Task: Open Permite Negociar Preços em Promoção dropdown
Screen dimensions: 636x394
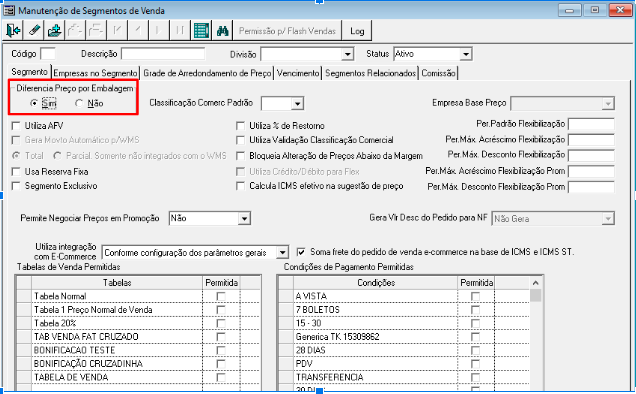Action: (244, 219)
